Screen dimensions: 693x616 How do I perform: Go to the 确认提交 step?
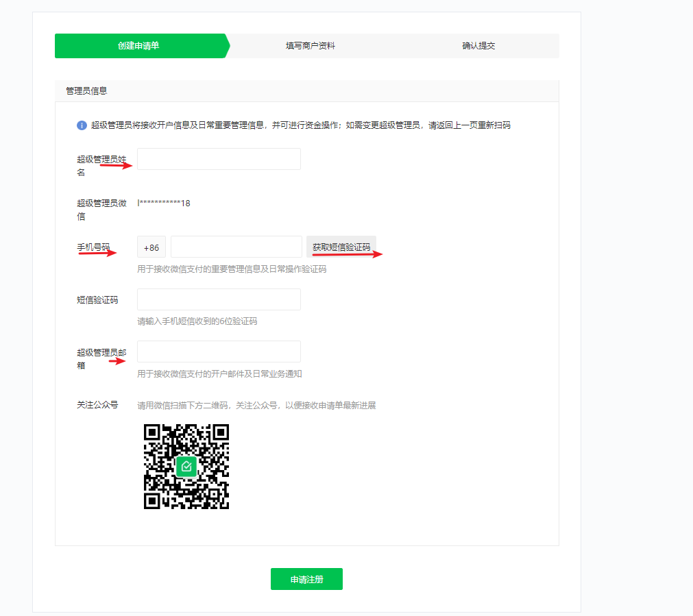tap(478, 46)
